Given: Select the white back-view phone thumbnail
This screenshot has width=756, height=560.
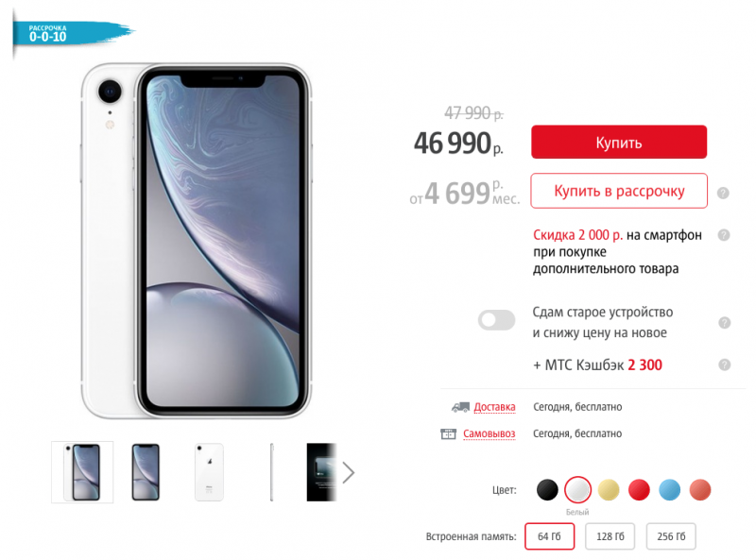Looking at the screenshot, I should [x=209, y=472].
